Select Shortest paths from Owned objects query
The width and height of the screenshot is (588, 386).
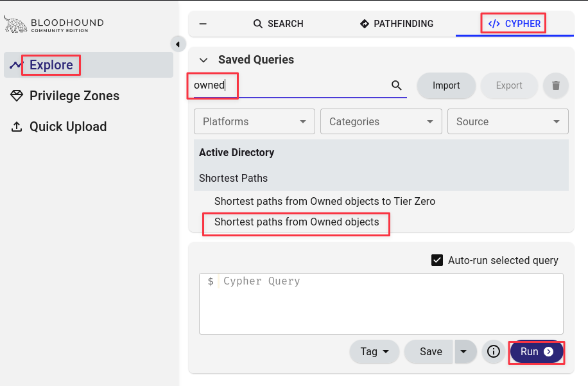pos(297,222)
